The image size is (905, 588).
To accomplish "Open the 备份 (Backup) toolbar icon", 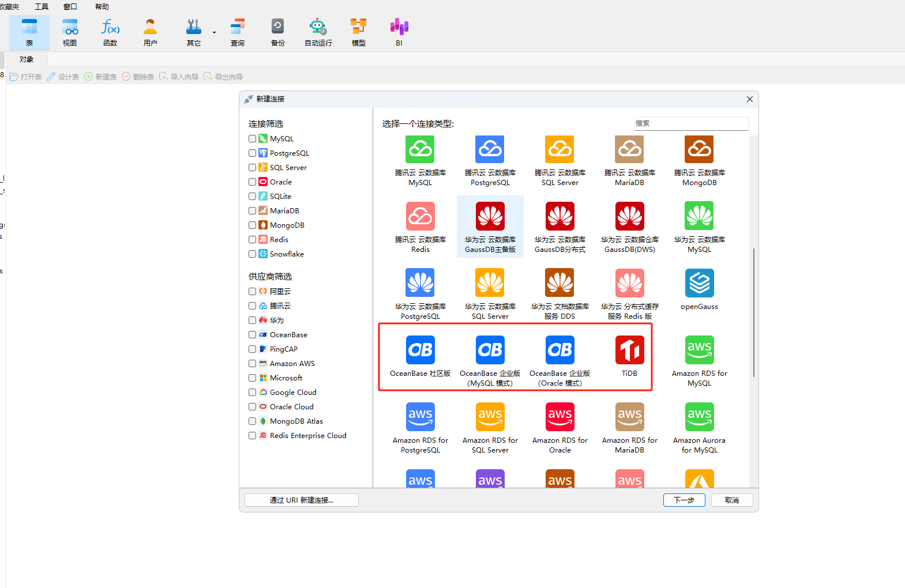I will [x=278, y=32].
